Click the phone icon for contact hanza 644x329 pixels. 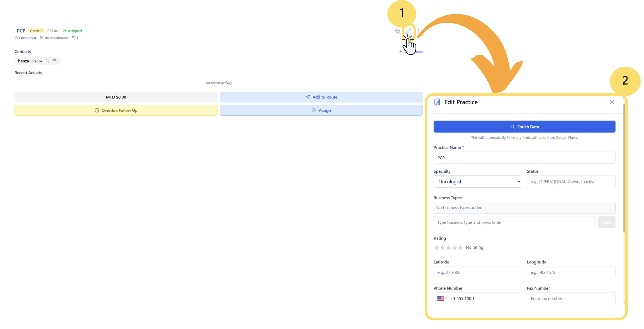coord(48,61)
